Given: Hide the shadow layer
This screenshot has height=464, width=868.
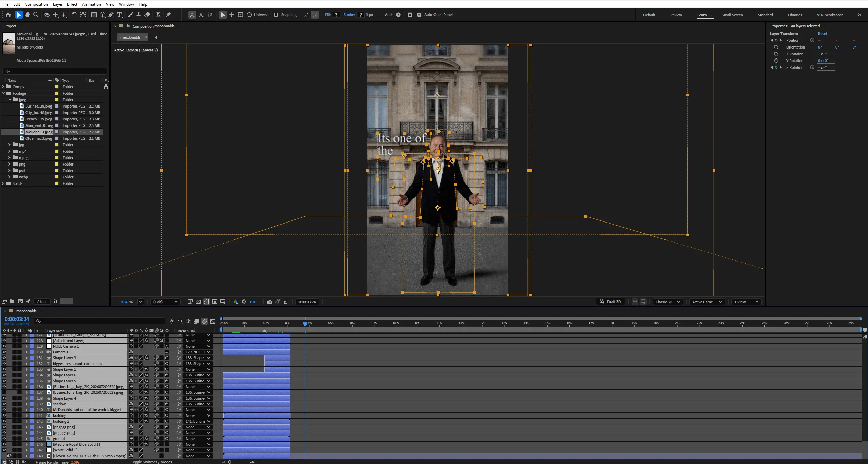Looking at the screenshot, I should pos(4,404).
